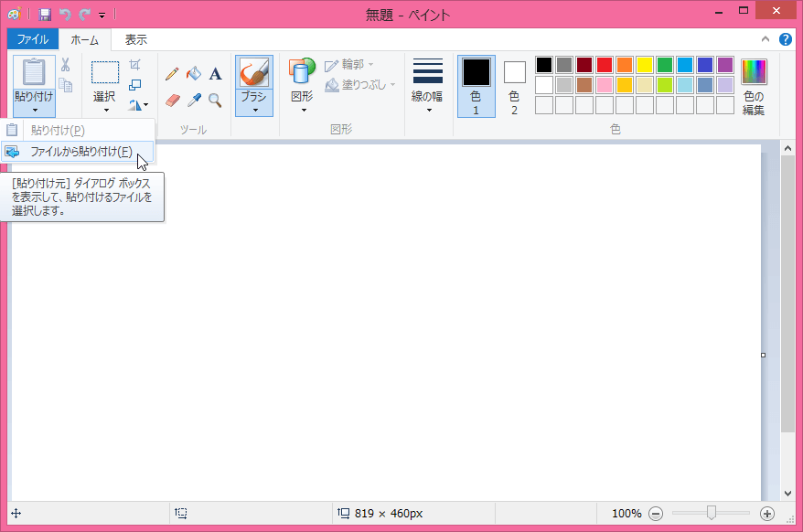
Task: Click zoom in plus button
Action: tap(766, 514)
